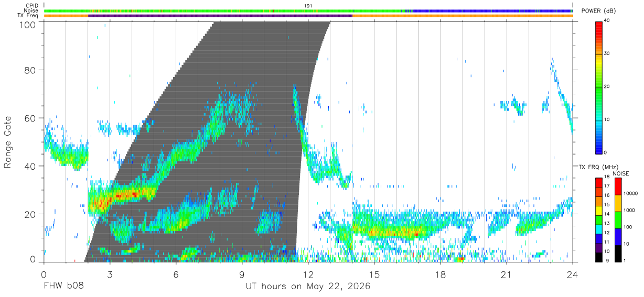Image resolution: width=644 pixels, height=297 pixels.
Task: Click the POWER (dB) color bar
Action: pyautogui.click(x=599, y=87)
